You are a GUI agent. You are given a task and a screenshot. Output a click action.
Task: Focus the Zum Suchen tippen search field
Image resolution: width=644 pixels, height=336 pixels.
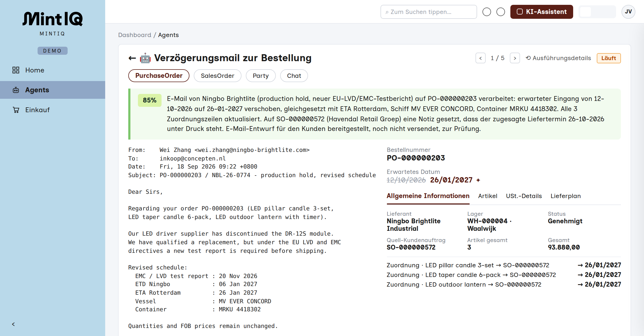point(429,12)
